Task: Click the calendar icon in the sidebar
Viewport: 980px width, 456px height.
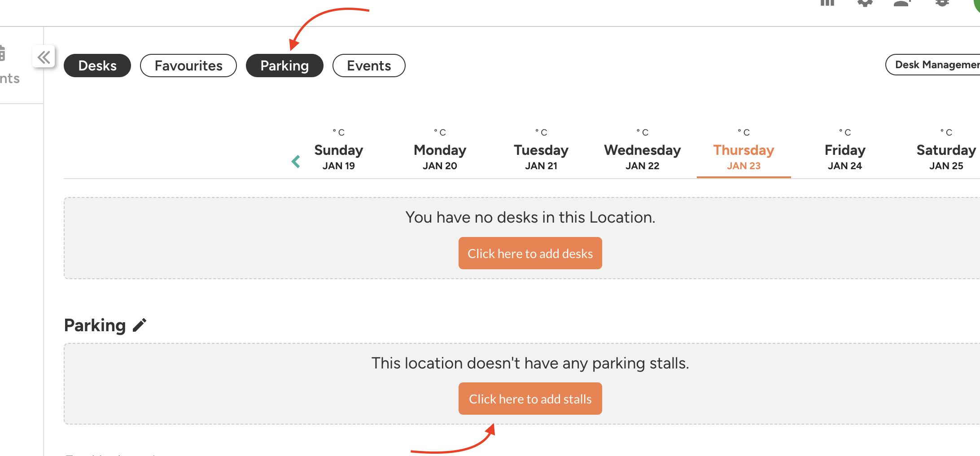Action: pyautogui.click(x=2, y=53)
